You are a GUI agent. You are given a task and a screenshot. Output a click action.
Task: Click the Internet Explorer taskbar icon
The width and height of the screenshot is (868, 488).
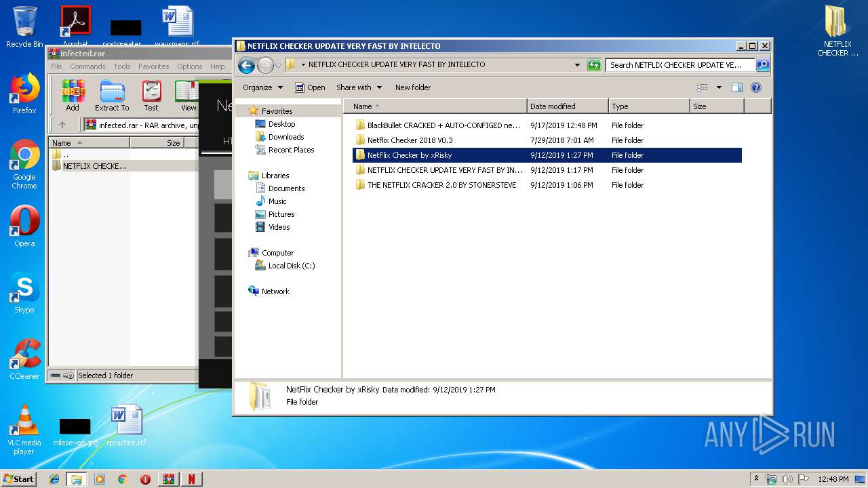pos(54,479)
